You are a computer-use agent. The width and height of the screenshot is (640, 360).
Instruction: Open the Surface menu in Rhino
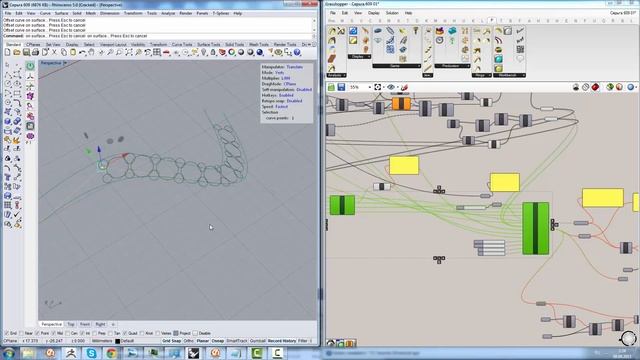[61, 13]
